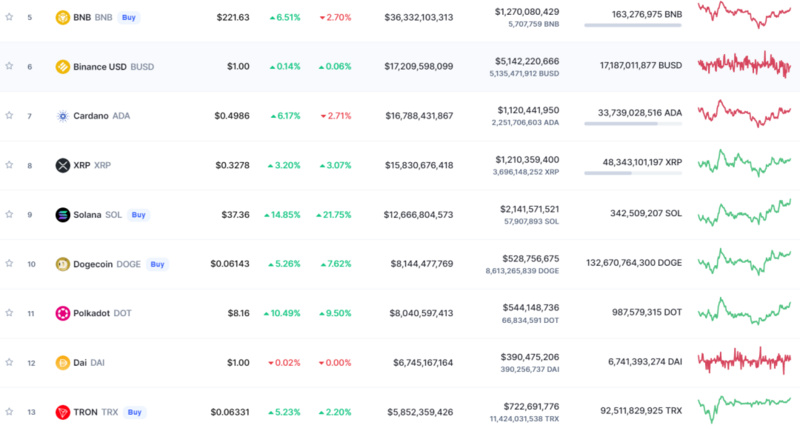The height and width of the screenshot is (431, 800).
Task: Click Dogecoin volume $528,756,675
Action: [x=531, y=259]
